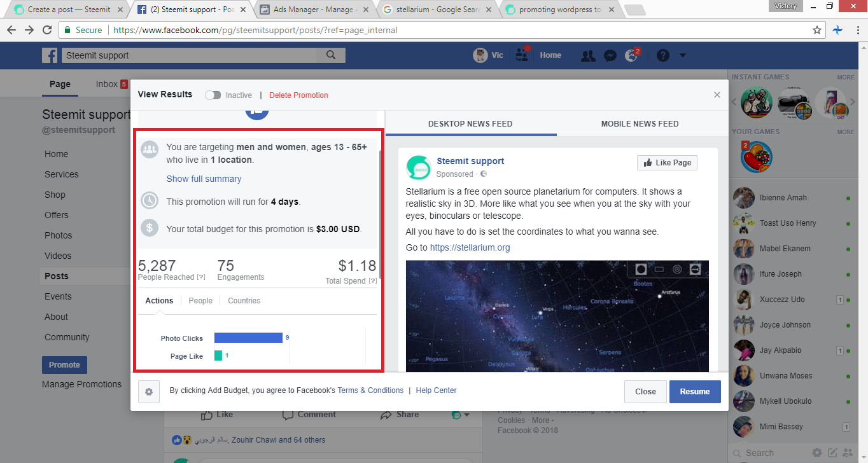
Task: Go to Photos in page sidebar
Action: (x=59, y=235)
